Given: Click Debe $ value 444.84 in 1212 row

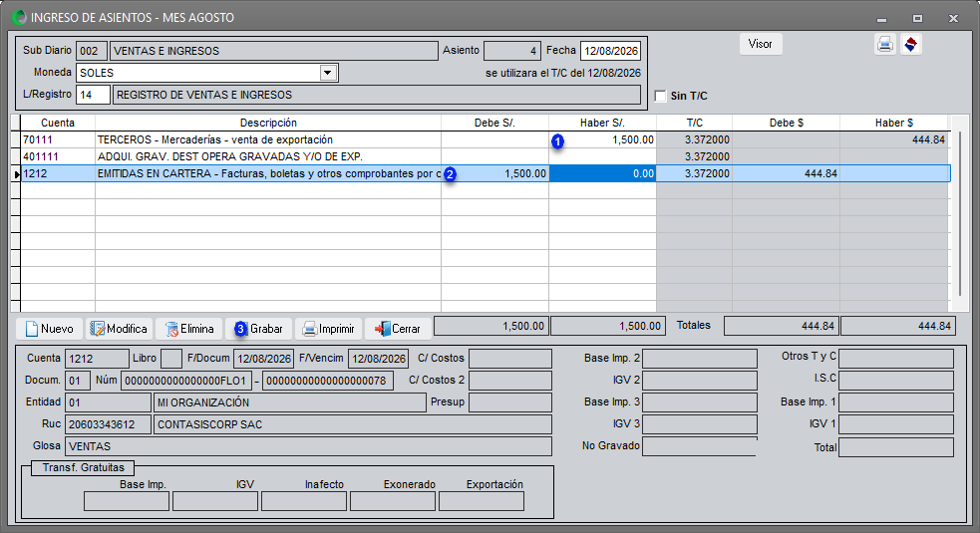Looking at the screenshot, I should click(x=786, y=173).
